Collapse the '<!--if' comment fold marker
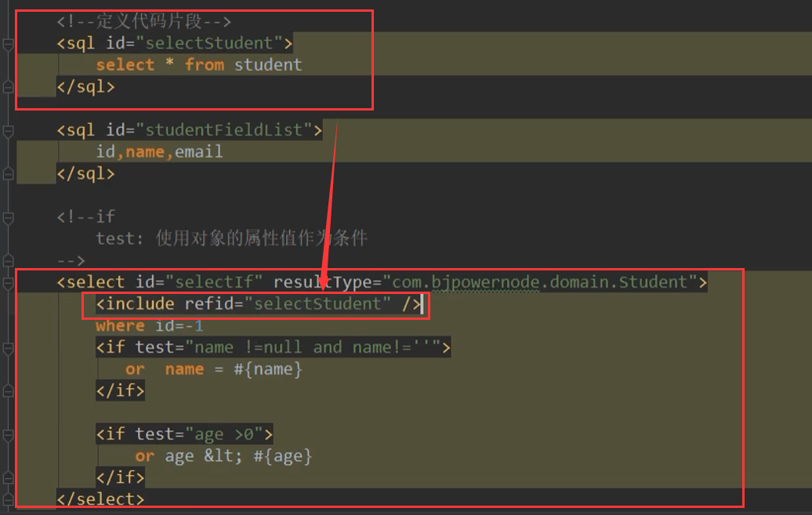 pyautogui.click(x=8, y=218)
